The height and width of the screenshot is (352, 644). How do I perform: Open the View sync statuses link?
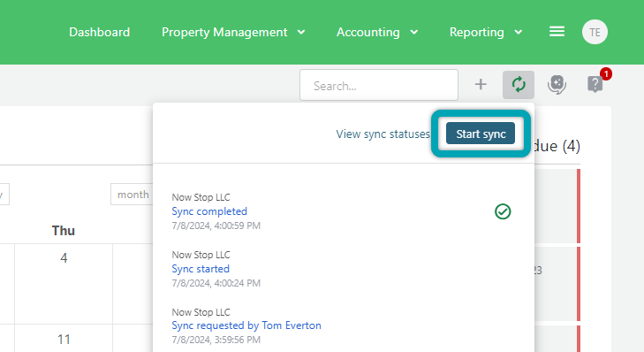click(x=383, y=134)
